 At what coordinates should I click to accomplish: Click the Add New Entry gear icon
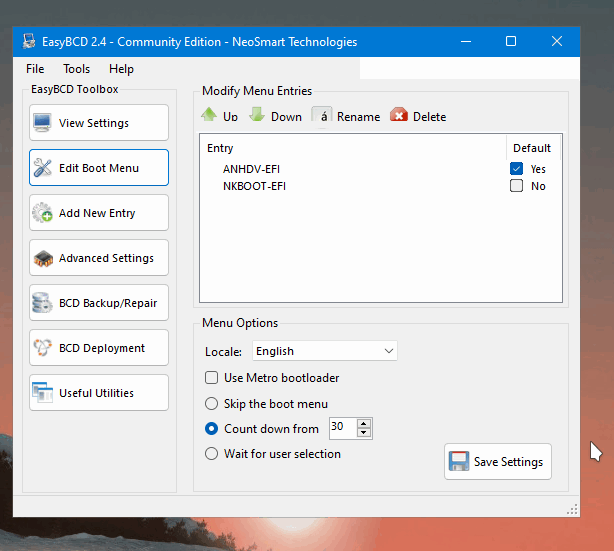tap(42, 213)
